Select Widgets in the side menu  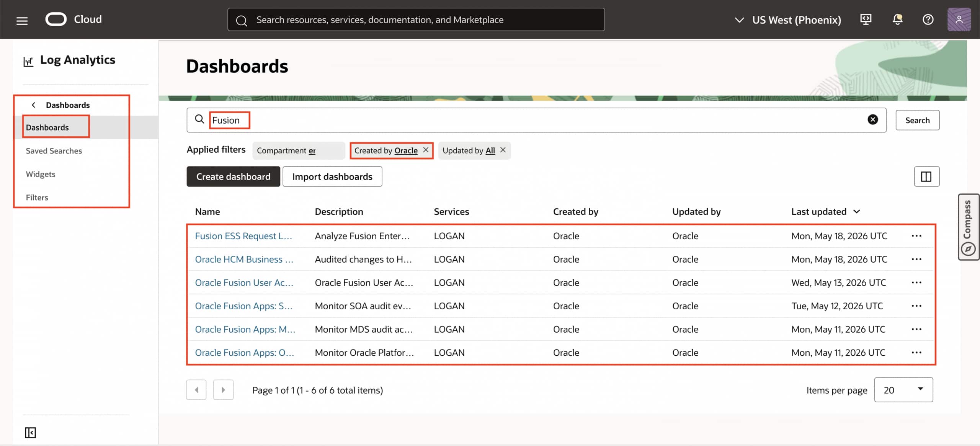coord(40,174)
